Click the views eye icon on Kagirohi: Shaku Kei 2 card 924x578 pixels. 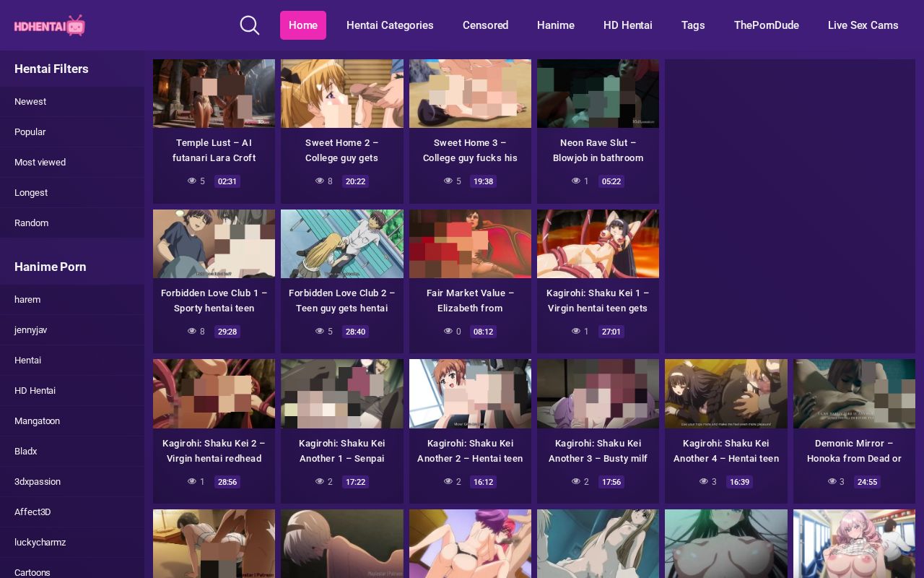[x=192, y=481]
